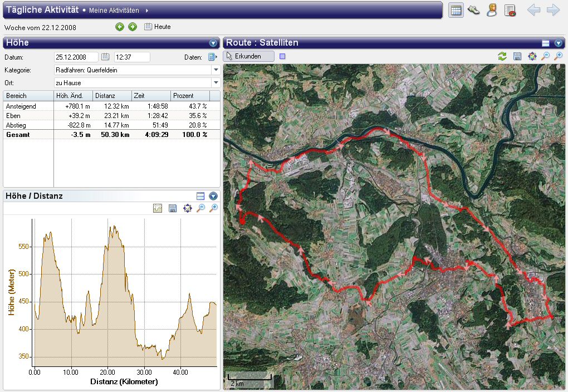
Task: Go to previous week with green arrow
Action: pos(120,27)
